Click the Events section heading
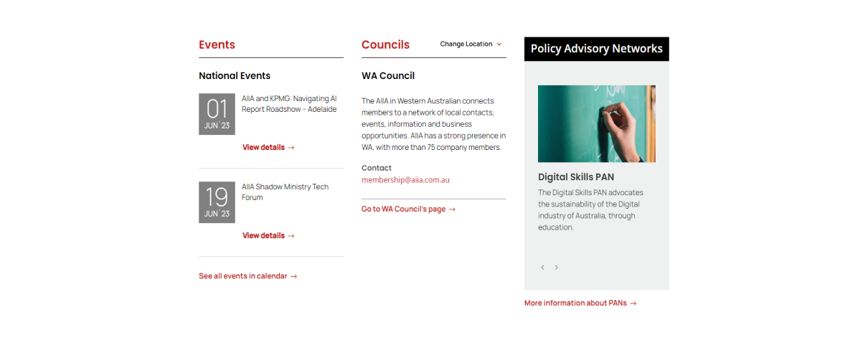Image resolution: width=868 pixels, height=345 pixels. [x=217, y=44]
